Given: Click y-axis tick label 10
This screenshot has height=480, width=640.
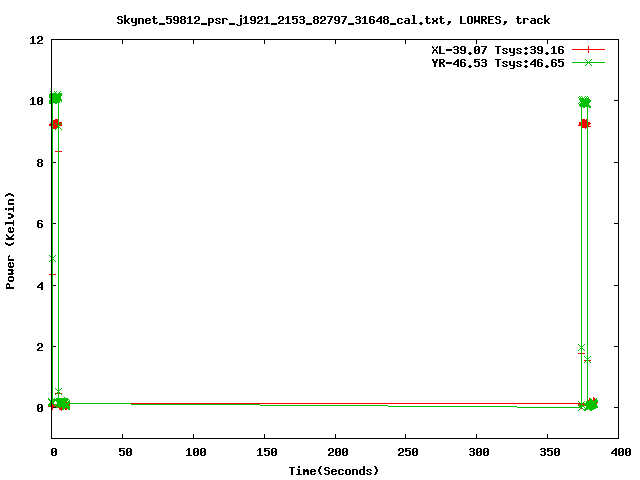Looking at the screenshot, I should point(36,101).
